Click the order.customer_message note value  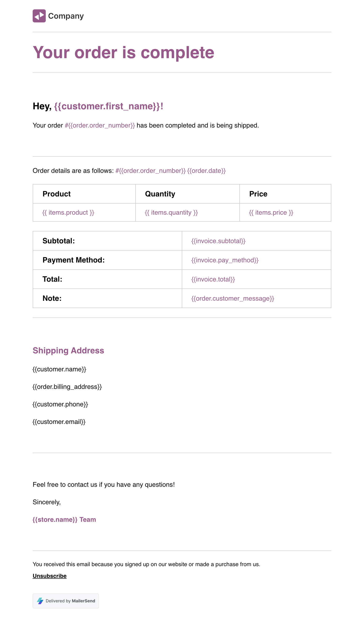(x=233, y=298)
